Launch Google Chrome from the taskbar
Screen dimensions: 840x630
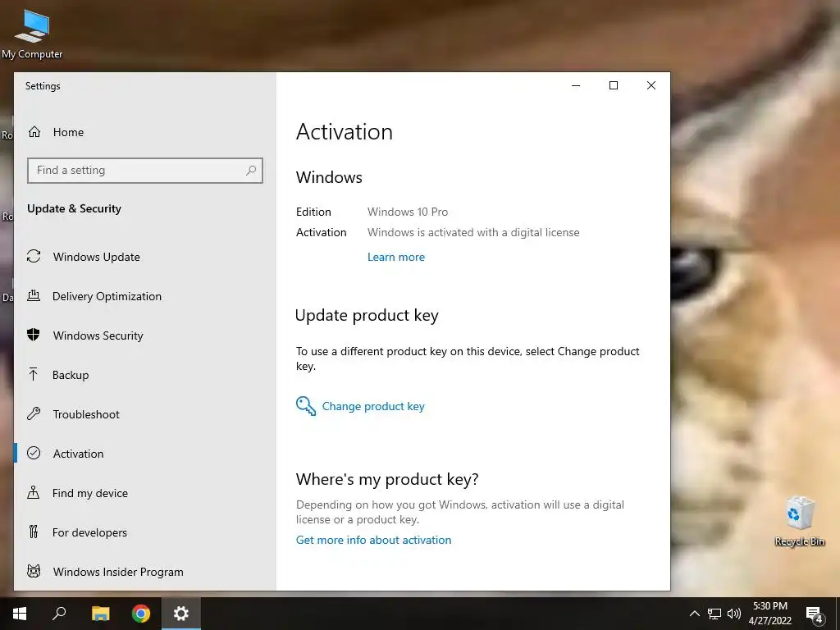pos(141,614)
